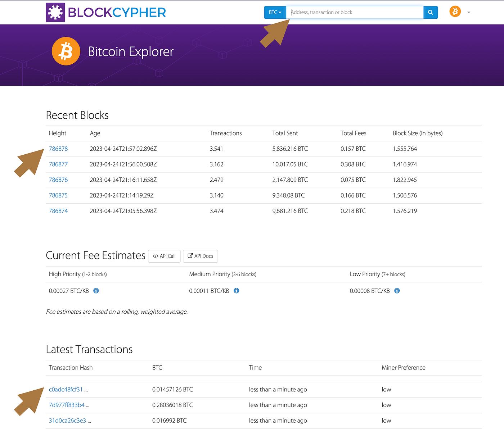The height and width of the screenshot is (431, 504).
Task: Click the Total Fees column header
Action: [x=354, y=133]
